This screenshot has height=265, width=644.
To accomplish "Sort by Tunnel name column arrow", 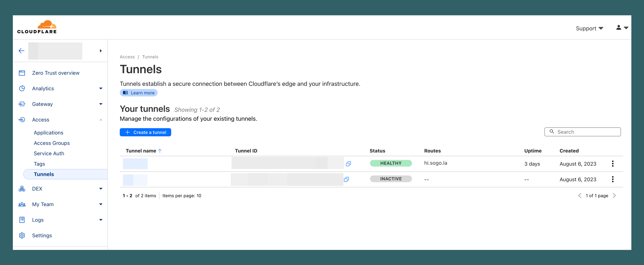I will tap(160, 151).
